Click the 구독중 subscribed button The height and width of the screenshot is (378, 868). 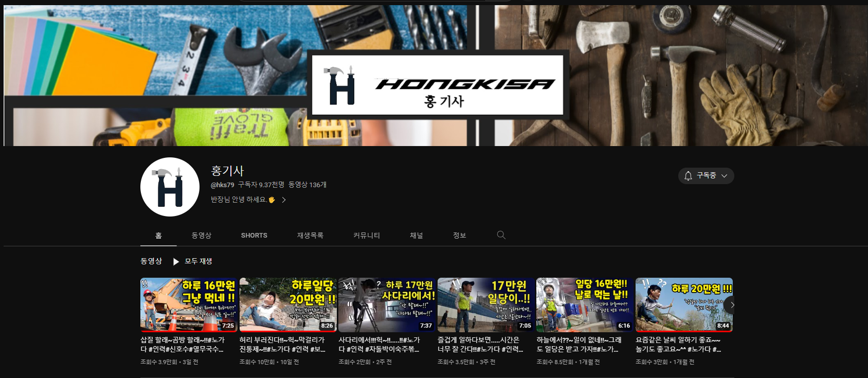click(x=706, y=176)
